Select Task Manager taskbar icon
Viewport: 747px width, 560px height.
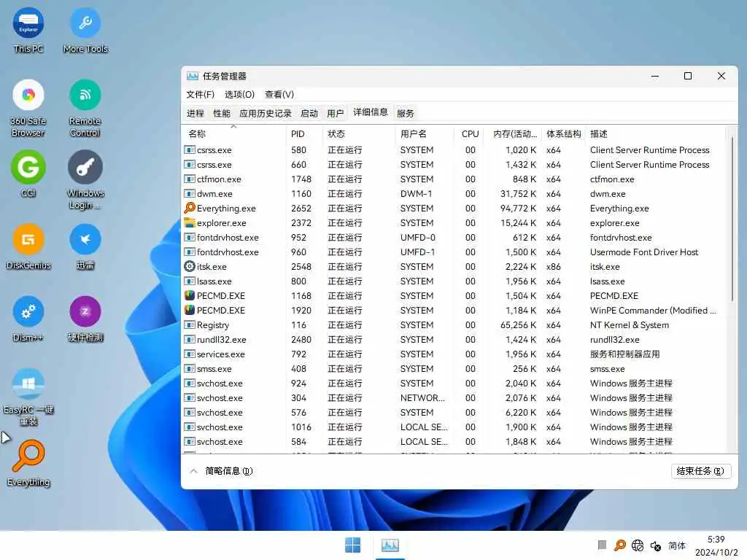pos(390,545)
